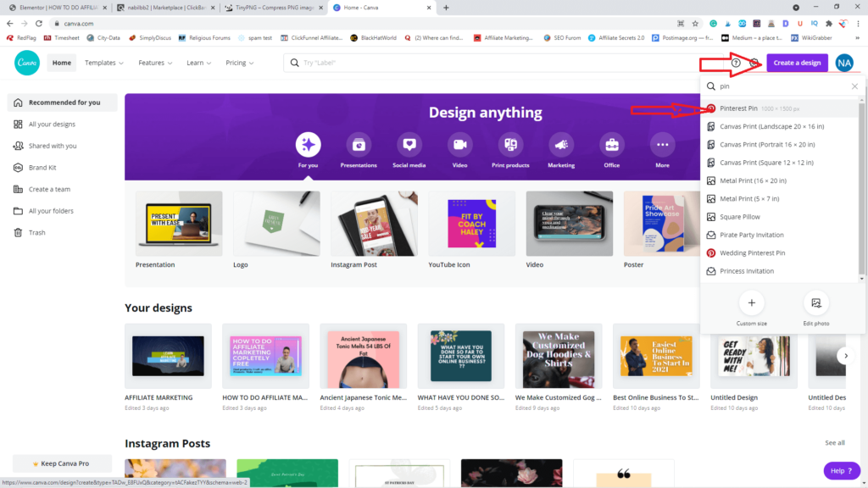This screenshot has width=868, height=488.
Task: Click the Canva logo
Action: click(x=26, y=63)
